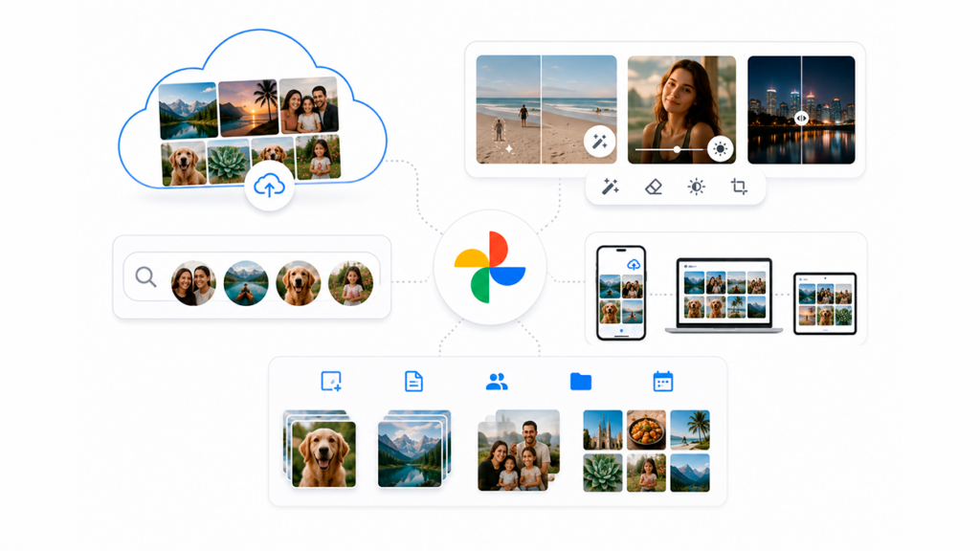Image resolution: width=980 pixels, height=551 pixels.
Task: Select the two women circular search suggestion
Action: click(193, 283)
